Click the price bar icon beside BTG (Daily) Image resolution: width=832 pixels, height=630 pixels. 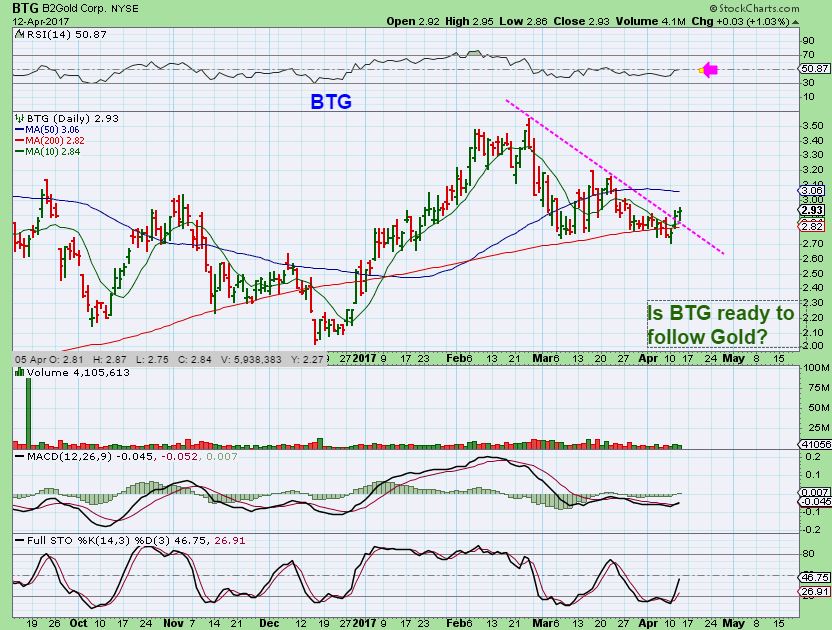pos(20,118)
